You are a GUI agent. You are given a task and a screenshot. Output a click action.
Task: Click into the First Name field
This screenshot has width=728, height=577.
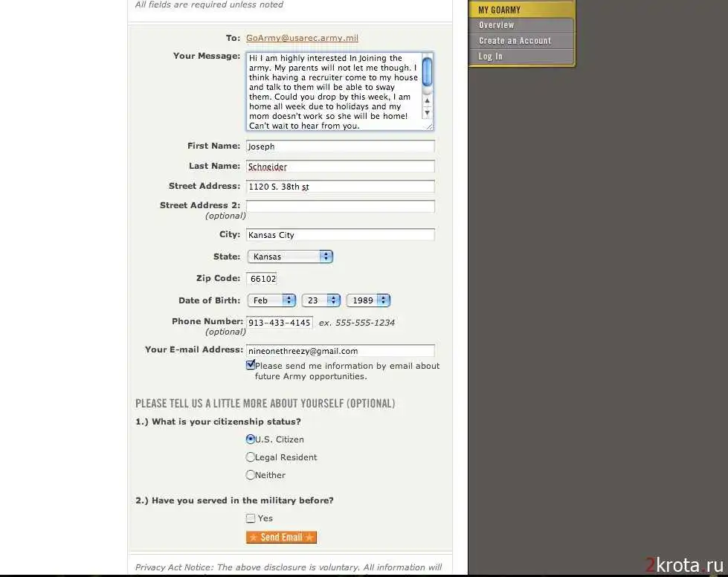point(340,146)
